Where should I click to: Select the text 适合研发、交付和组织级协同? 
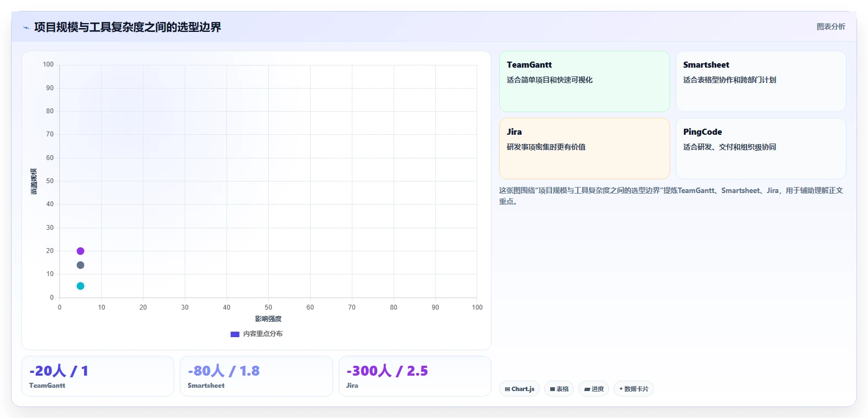(x=729, y=147)
